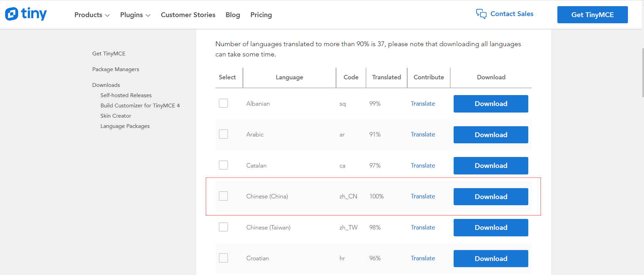Enable the Croatian language checkbox
Viewport: 644px width, 275px height.
tap(223, 258)
